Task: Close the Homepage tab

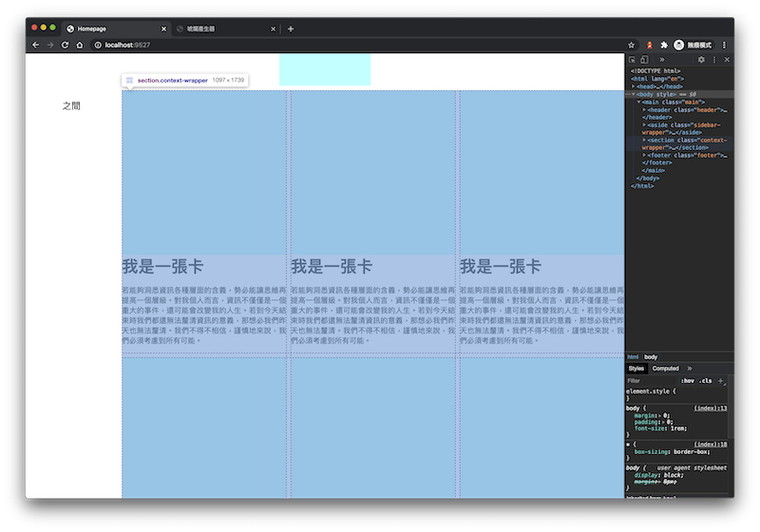Action: click(x=163, y=29)
